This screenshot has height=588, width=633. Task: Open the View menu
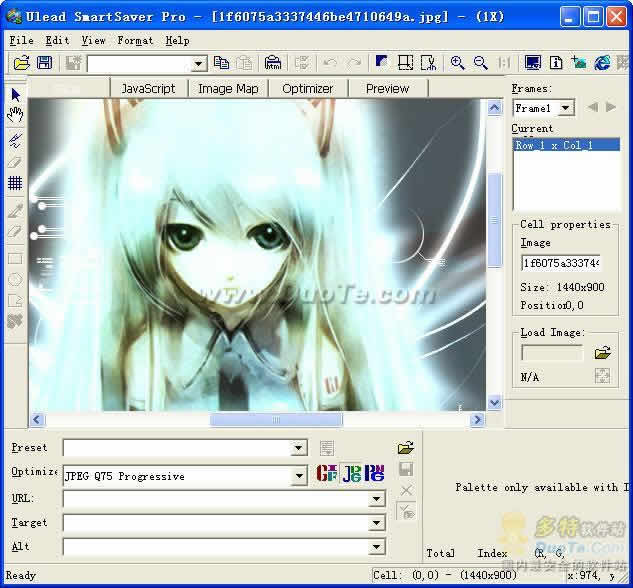point(93,40)
